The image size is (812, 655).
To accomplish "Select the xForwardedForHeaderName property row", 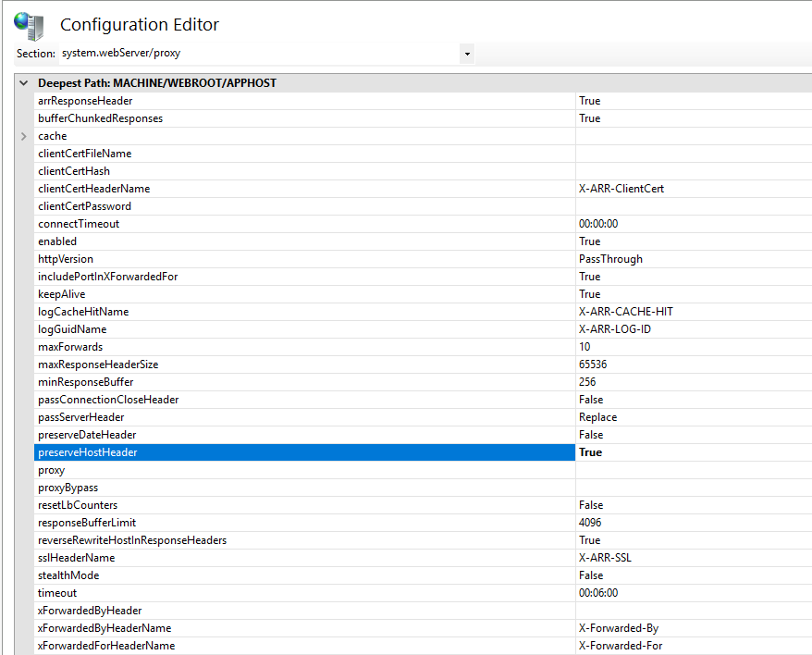I will point(106,646).
